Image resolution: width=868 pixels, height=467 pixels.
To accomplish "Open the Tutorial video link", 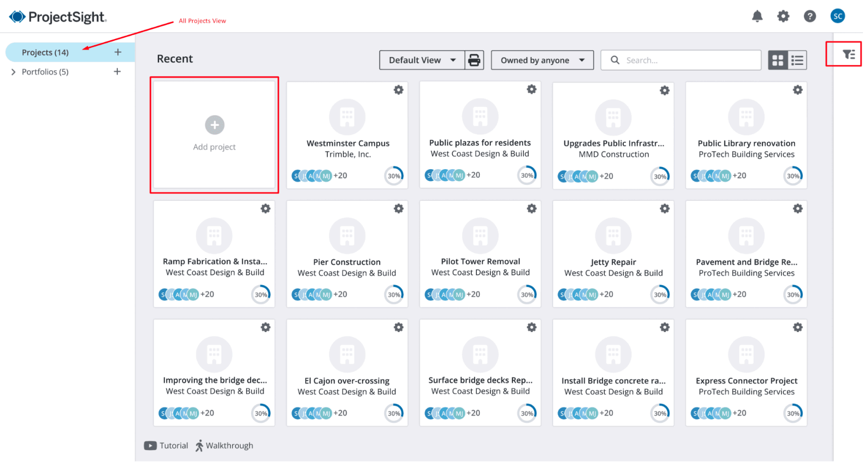I will 166,445.
